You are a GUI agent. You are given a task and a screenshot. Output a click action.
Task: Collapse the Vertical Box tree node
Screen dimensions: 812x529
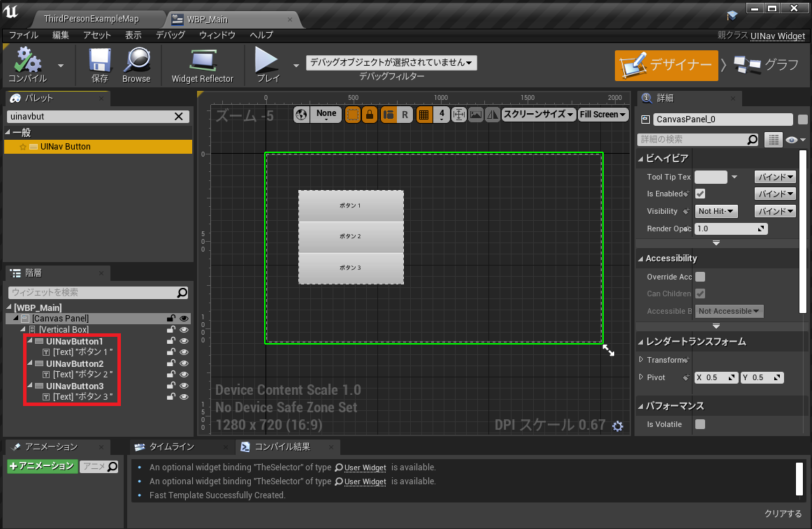tap(23, 330)
